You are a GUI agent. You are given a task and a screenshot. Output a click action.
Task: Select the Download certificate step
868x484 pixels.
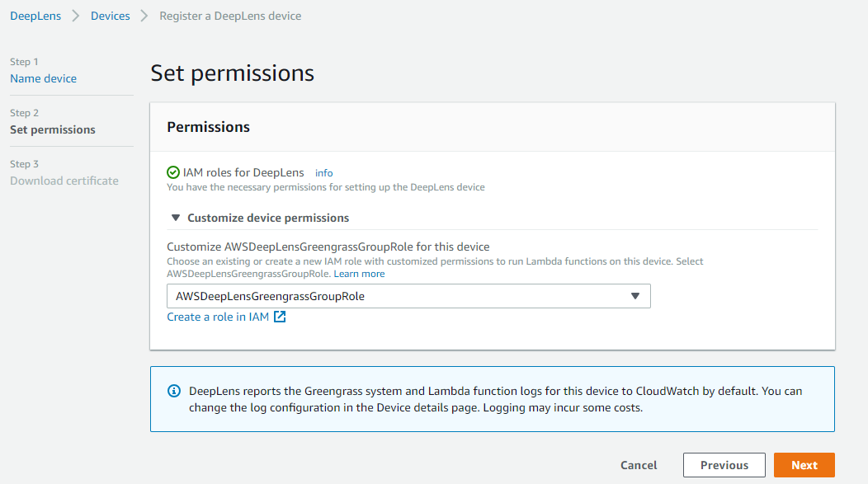pos(64,181)
